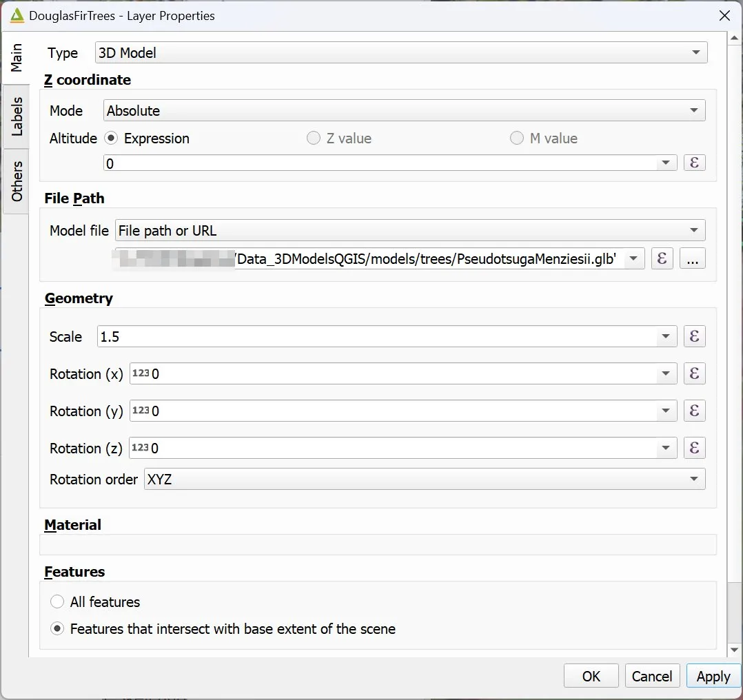This screenshot has height=700, width=743.
Task: Open the Model file source dropdown
Action: point(410,231)
